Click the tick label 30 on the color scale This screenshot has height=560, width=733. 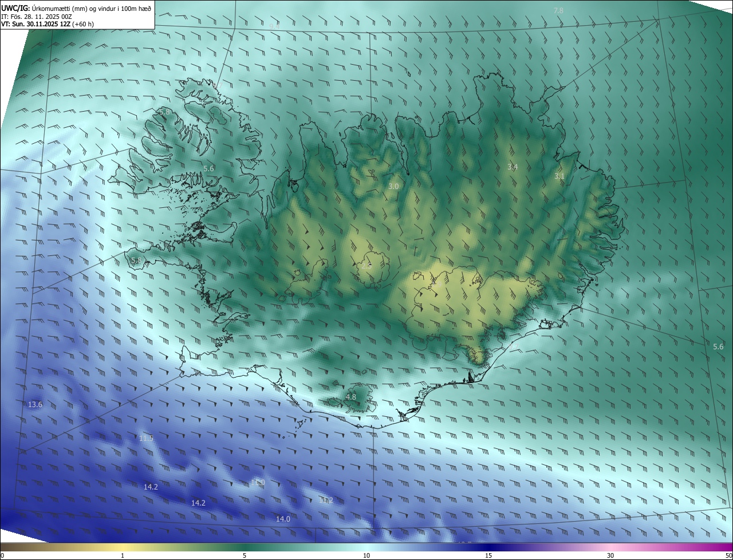pos(610,556)
